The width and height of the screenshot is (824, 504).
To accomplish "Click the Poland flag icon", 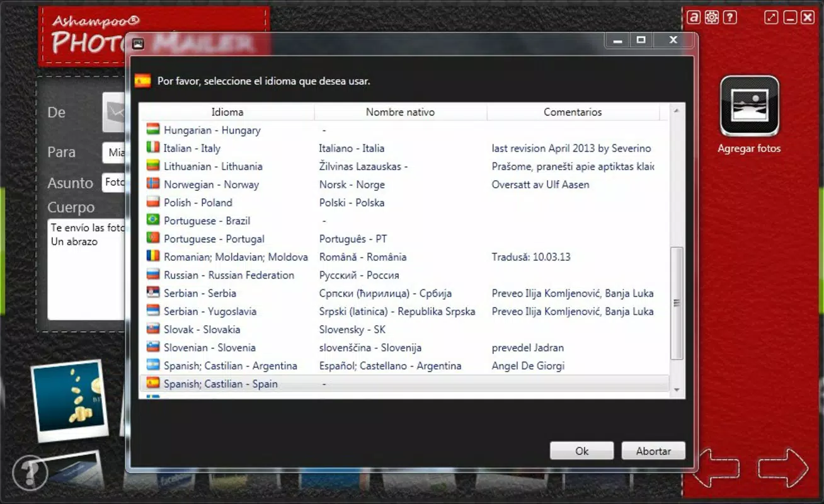I will point(153,202).
